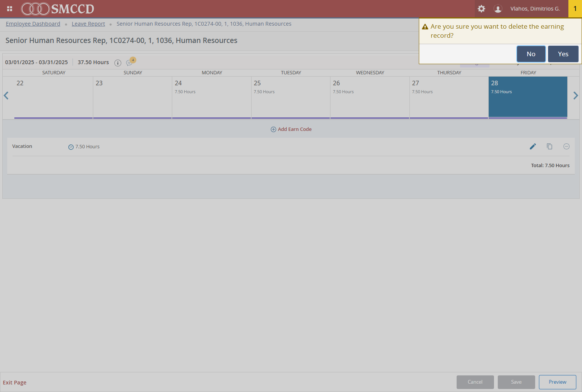
Task: Confirm deletion by choosing Yes
Action: (563, 54)
